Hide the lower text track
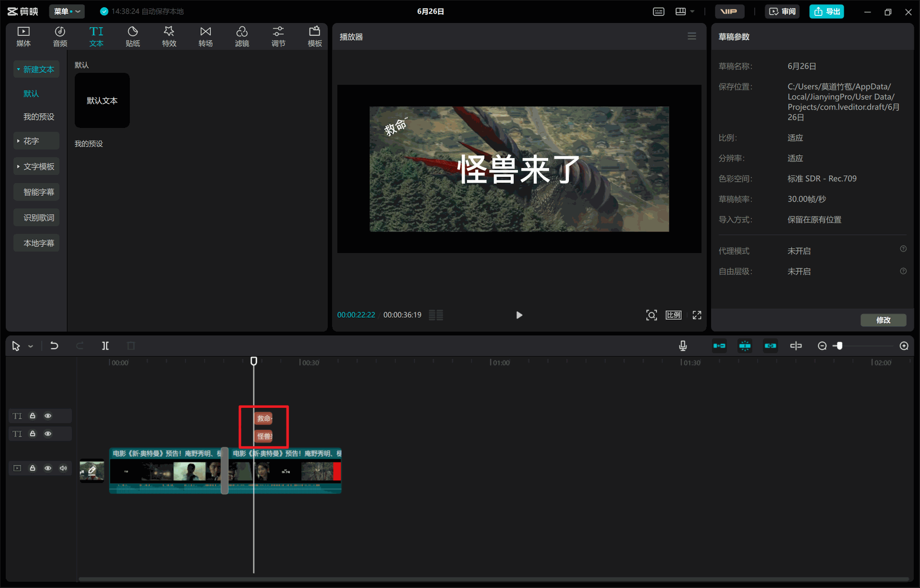 pyautogui.click(x=48, y=434)
